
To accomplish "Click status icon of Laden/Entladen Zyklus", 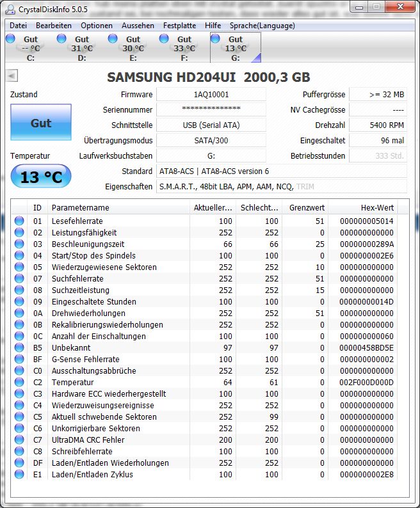I will tap(19, 474).
